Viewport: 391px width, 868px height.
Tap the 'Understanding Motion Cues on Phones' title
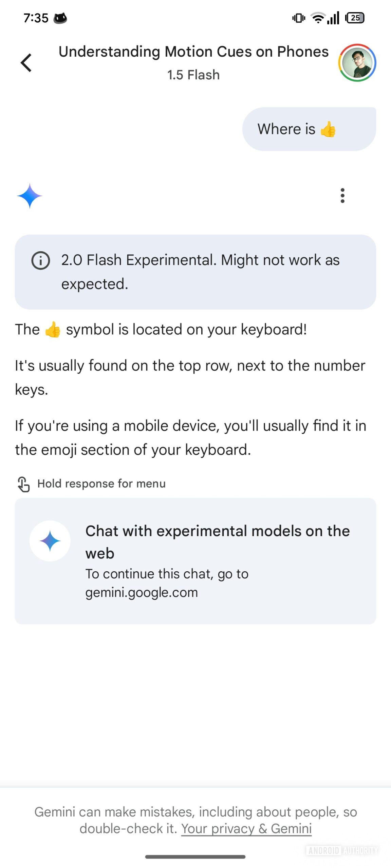(193, 52)
